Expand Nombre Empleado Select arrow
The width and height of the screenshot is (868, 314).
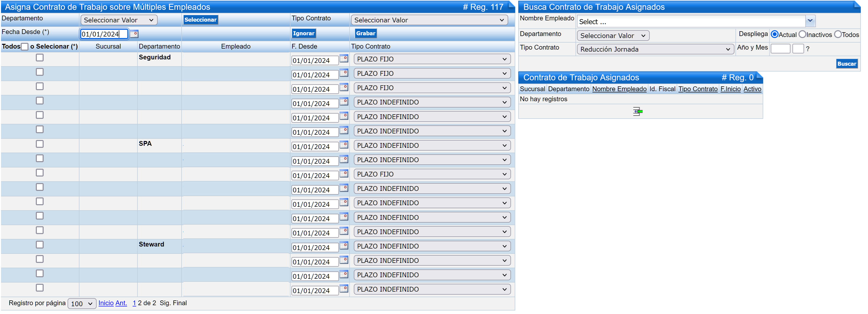(810, 21)
